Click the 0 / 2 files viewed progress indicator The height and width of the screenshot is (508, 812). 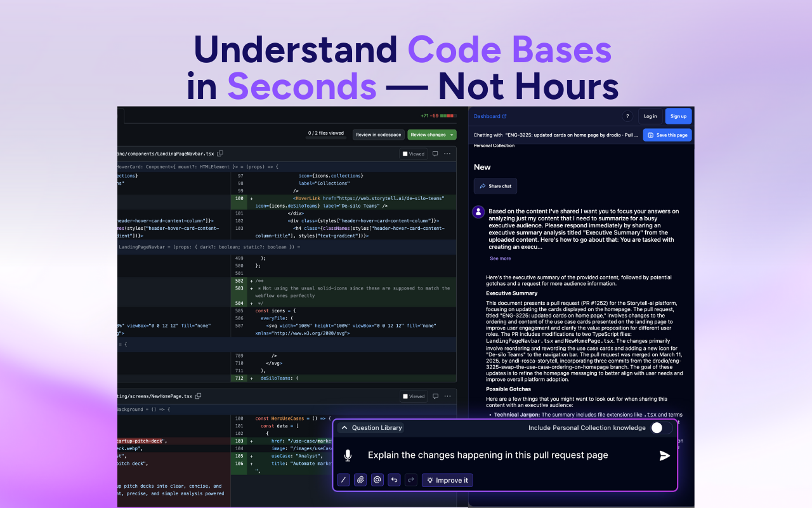[326, 133]
